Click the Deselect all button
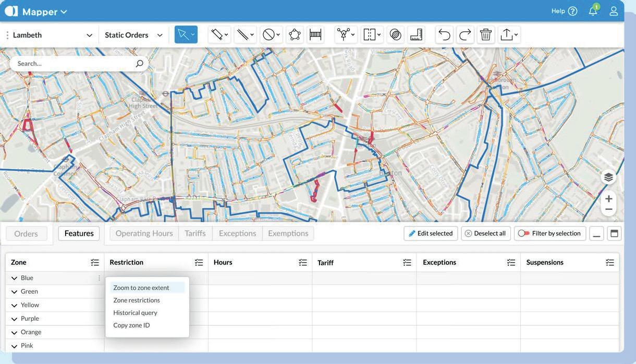This screenshot has width=636, height=364. 485,233
